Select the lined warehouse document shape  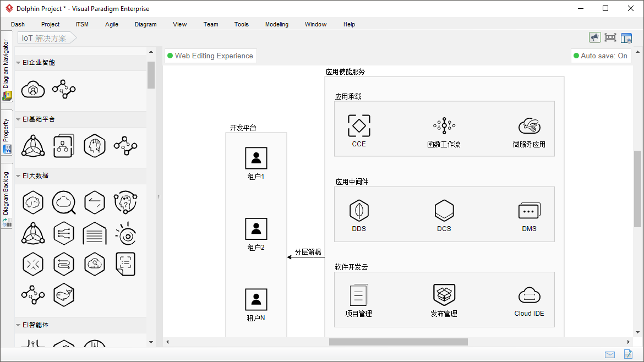tap(95, 233)
